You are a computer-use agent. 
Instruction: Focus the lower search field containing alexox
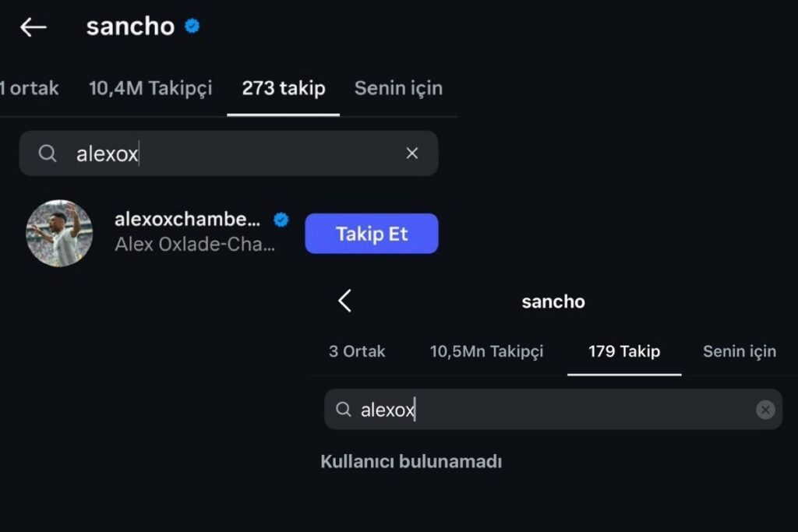tap(546, 410)
